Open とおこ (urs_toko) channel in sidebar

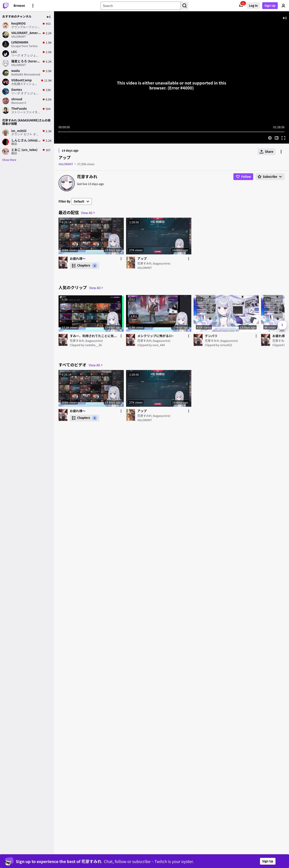(27, 151)
